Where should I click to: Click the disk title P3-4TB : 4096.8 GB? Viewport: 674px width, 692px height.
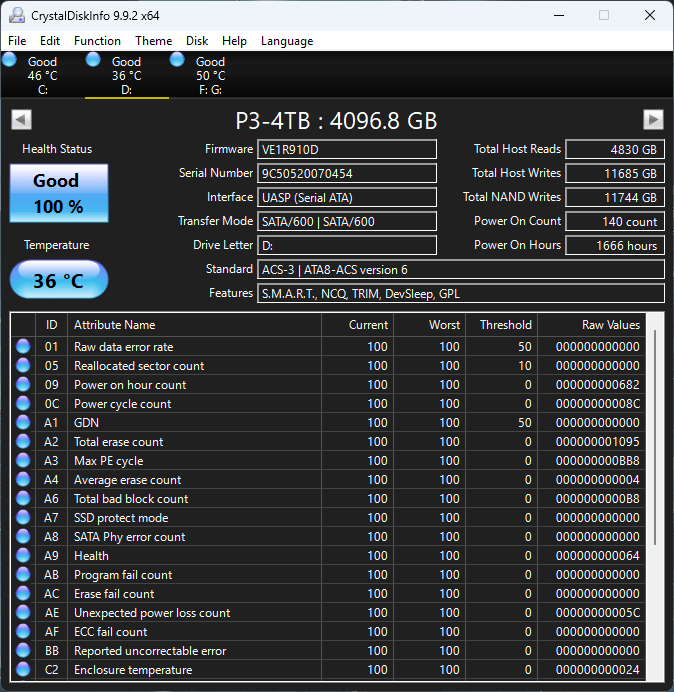[336, 120]
